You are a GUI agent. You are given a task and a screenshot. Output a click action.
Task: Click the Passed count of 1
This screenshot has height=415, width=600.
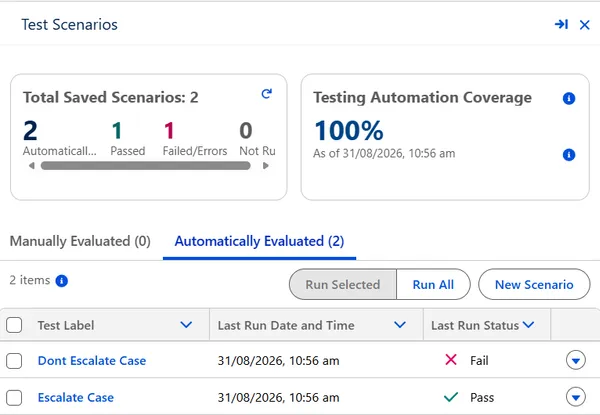[117, 131]
